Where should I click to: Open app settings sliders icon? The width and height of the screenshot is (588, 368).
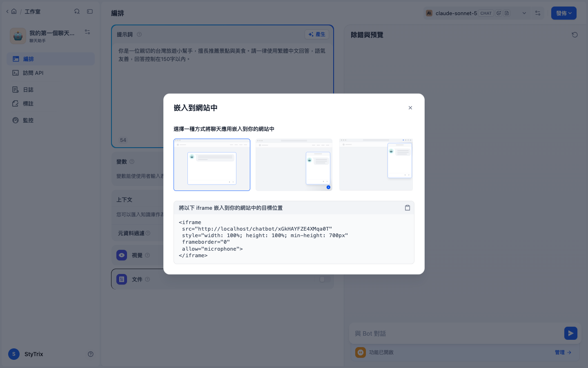pos(87,32)
